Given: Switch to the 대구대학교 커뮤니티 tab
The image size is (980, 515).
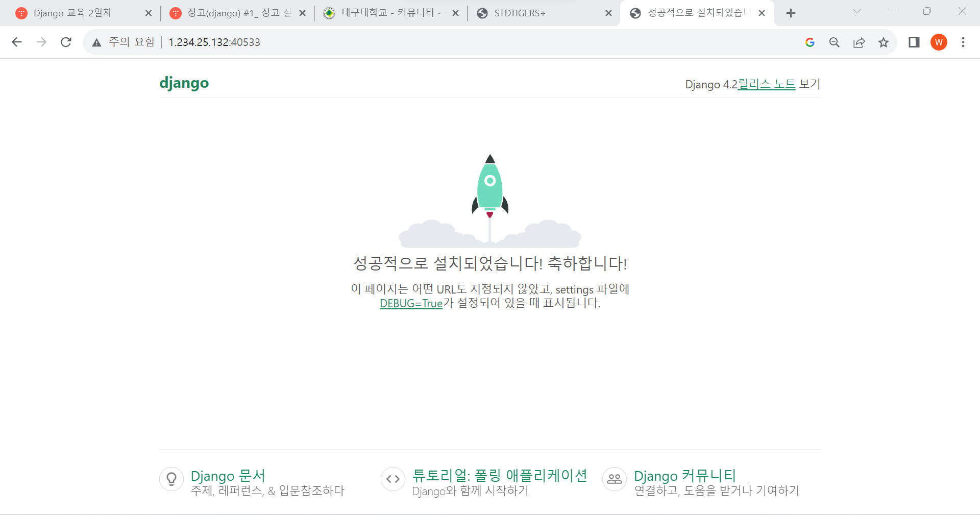Looking at the screenshot, I should point(390,13).
